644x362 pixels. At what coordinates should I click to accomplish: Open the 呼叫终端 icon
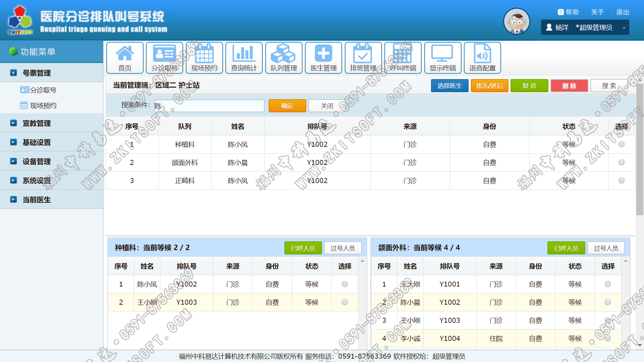tap(403, 57)
